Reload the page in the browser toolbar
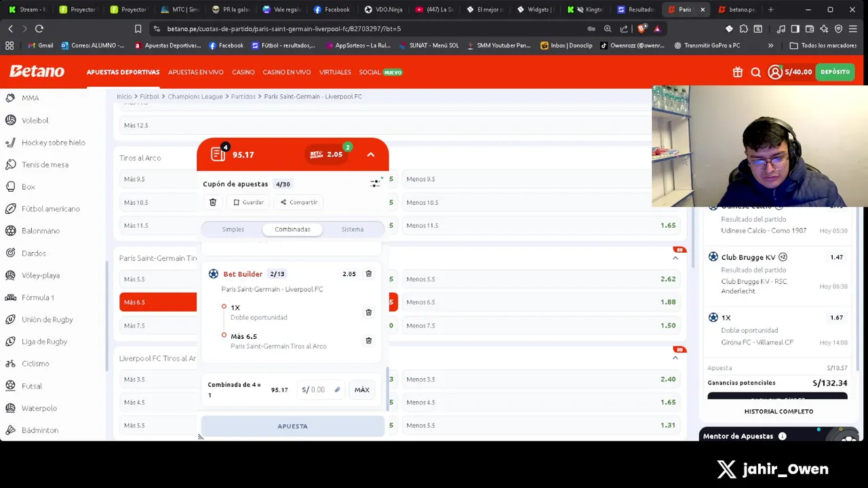Viewport: 868px width, 488px height. pyautogui.click(x=39, y=28)
